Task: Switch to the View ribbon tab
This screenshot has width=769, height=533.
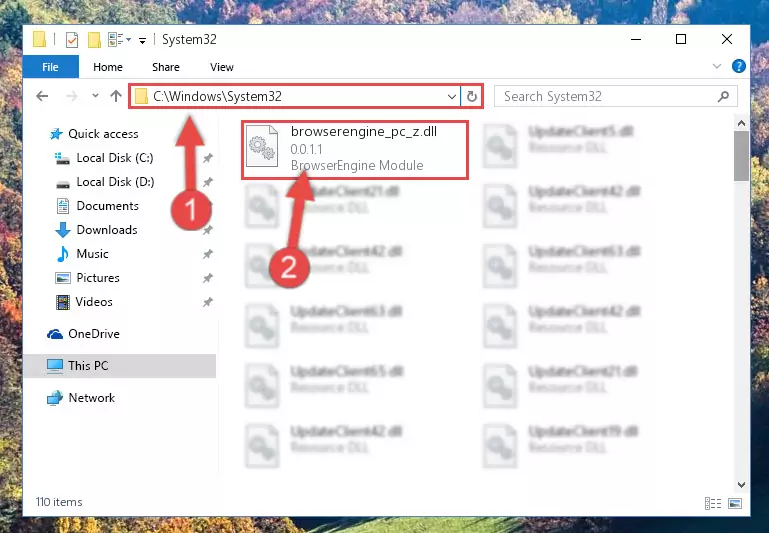Action: coord(222,67)
